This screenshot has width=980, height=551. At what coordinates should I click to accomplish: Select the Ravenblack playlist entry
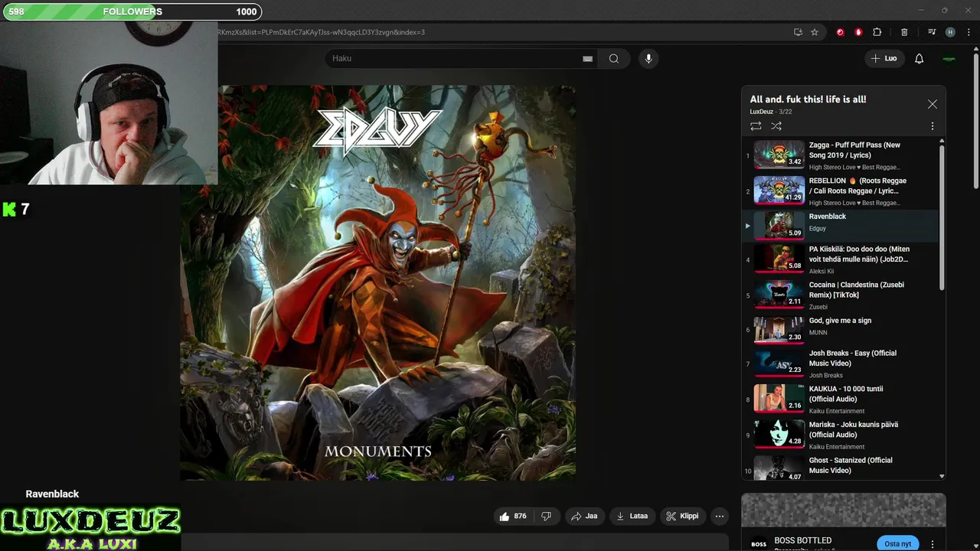(841, 225)
